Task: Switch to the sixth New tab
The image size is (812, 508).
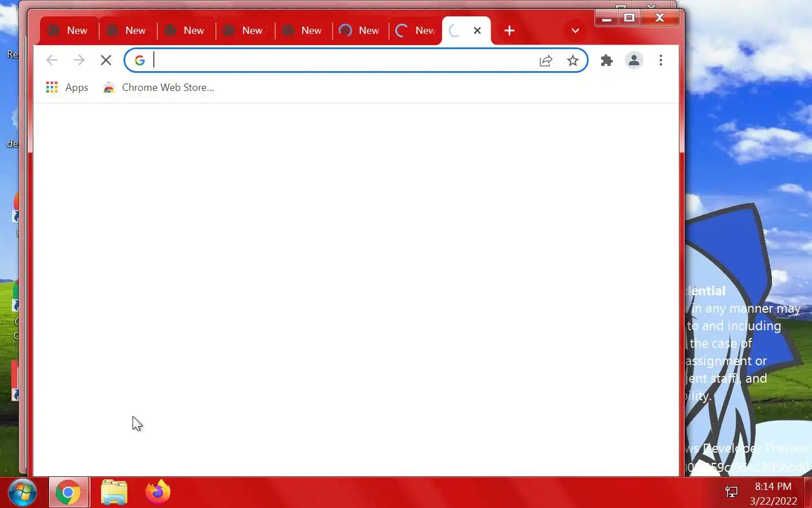Action: click(361, 30)
